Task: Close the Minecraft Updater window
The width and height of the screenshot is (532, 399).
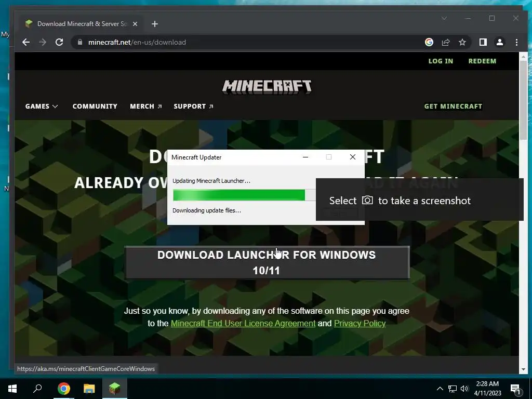Action: [x=353, y=157]
